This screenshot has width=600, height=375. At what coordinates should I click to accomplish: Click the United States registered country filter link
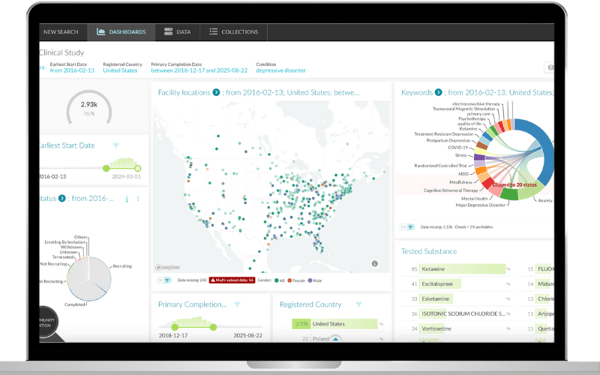[x=120, y=70]
